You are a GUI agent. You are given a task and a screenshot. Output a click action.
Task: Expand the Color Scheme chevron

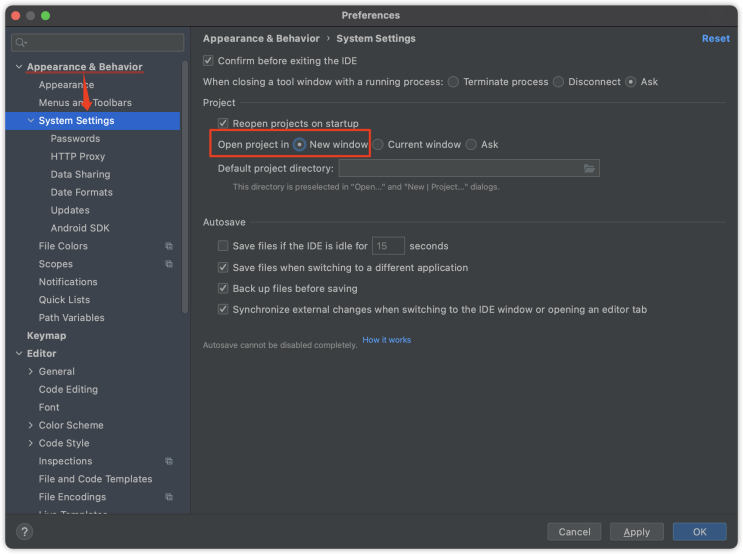31,425
